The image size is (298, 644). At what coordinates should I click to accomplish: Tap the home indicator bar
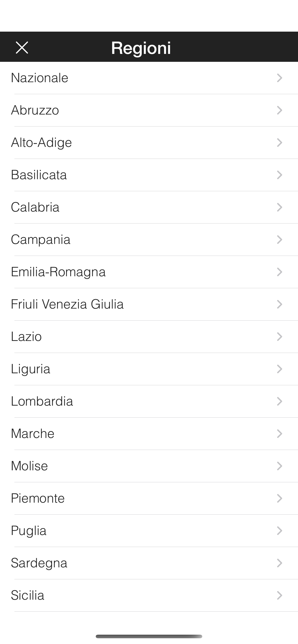click(149, 636)
